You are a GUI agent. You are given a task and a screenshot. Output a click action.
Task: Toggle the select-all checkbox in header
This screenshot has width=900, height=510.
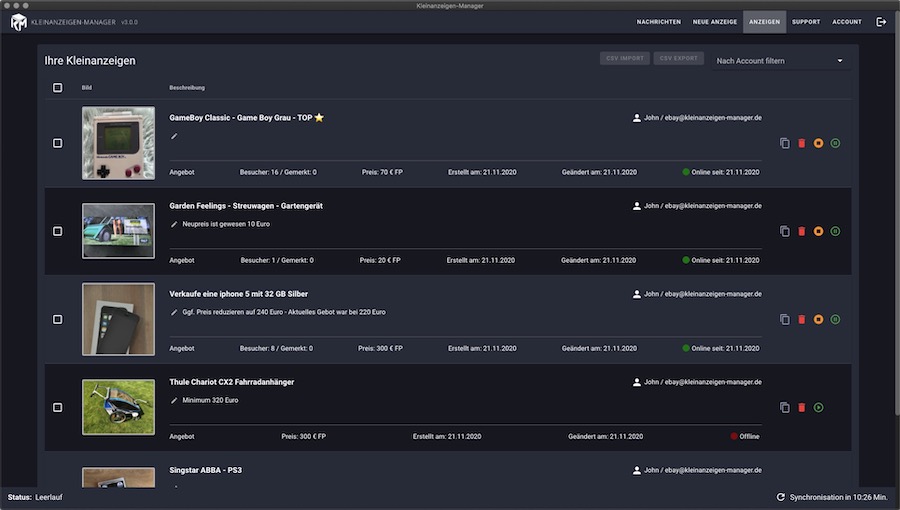[57, 88]
